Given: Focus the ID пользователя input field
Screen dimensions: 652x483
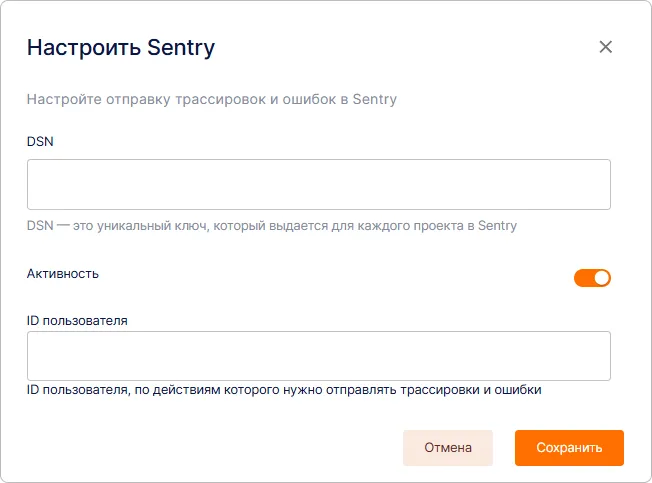Looking at the screenshot, I should [318, 356].
